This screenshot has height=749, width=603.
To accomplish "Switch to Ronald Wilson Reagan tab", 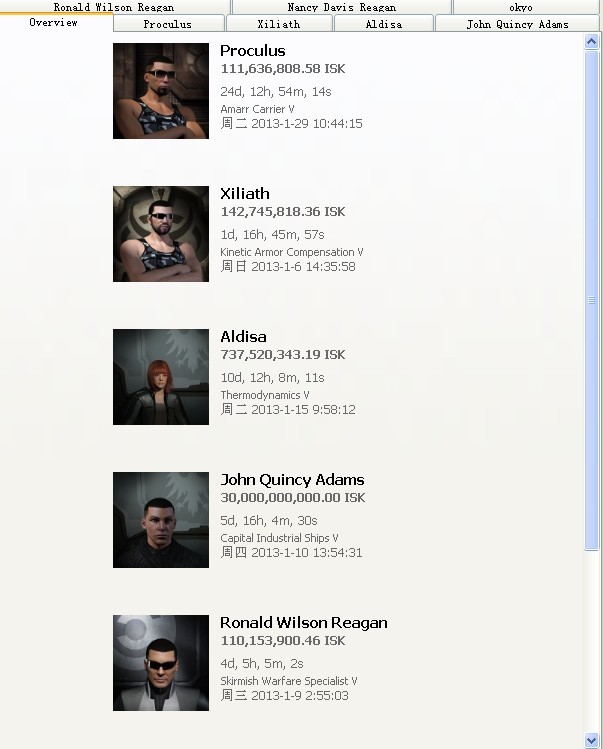I will click(x=115, y=7).
